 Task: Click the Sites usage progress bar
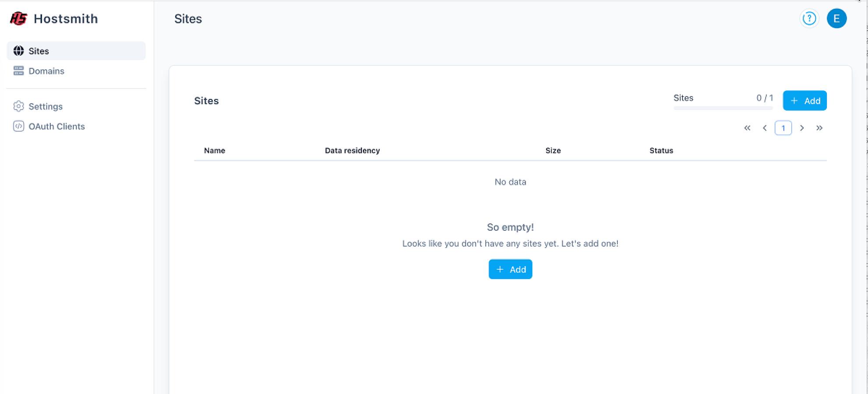tap(723, 108)
